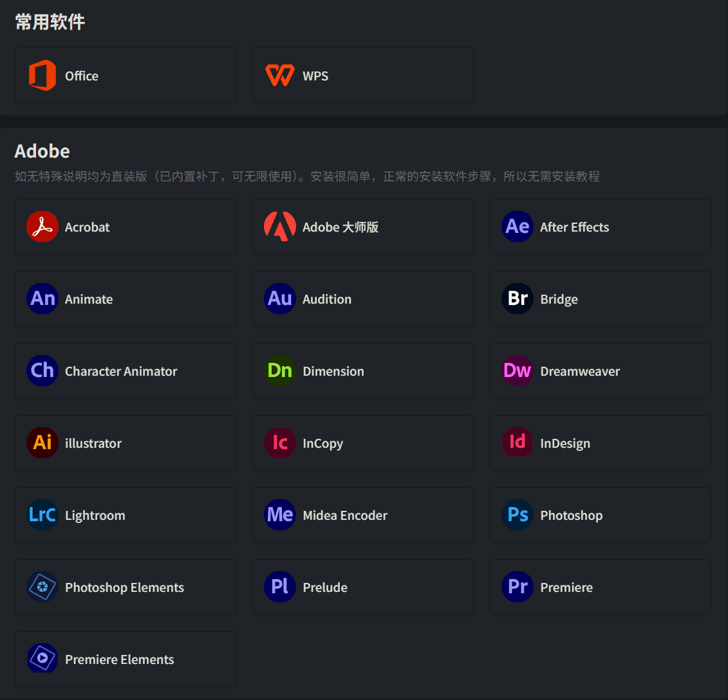Click the WPS logo icon
This screenshot has width=728, height=700.
point(280,75)
